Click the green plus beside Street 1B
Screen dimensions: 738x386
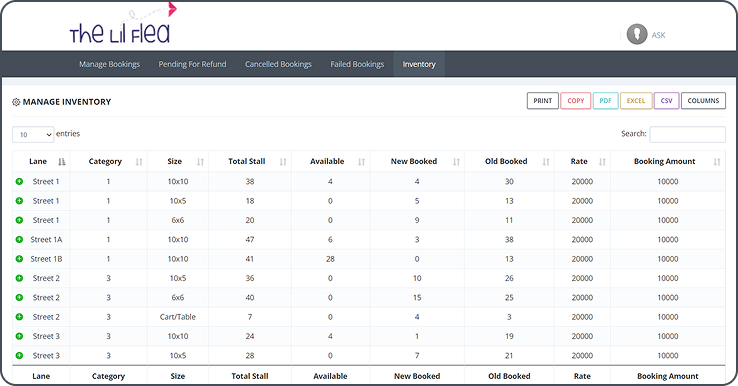[x=19, y=258]
